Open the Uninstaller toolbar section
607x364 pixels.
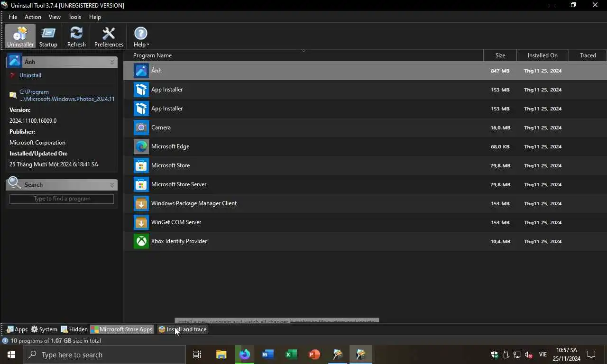pos(20,36)
